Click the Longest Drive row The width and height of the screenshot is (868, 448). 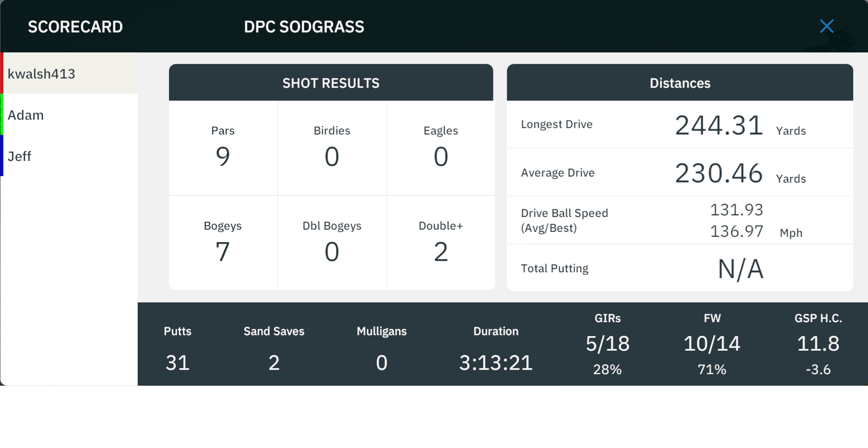coord(680,125)
